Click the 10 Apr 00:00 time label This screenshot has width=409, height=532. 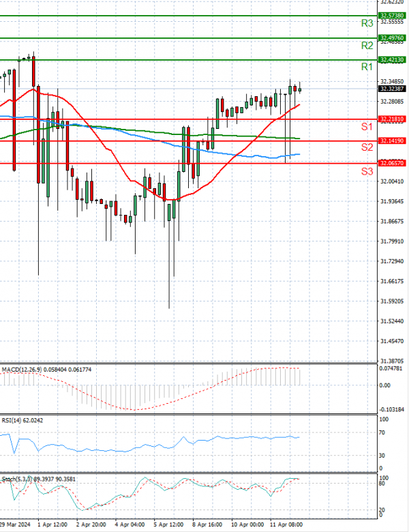247,524
